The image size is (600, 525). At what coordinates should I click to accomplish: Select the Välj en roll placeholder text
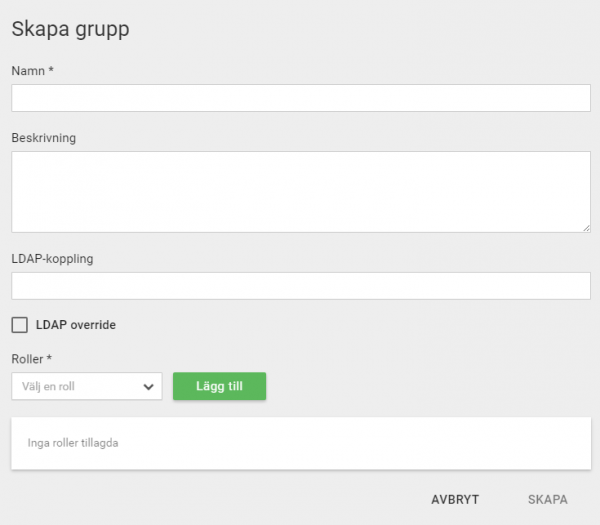(x=48, y=386)
